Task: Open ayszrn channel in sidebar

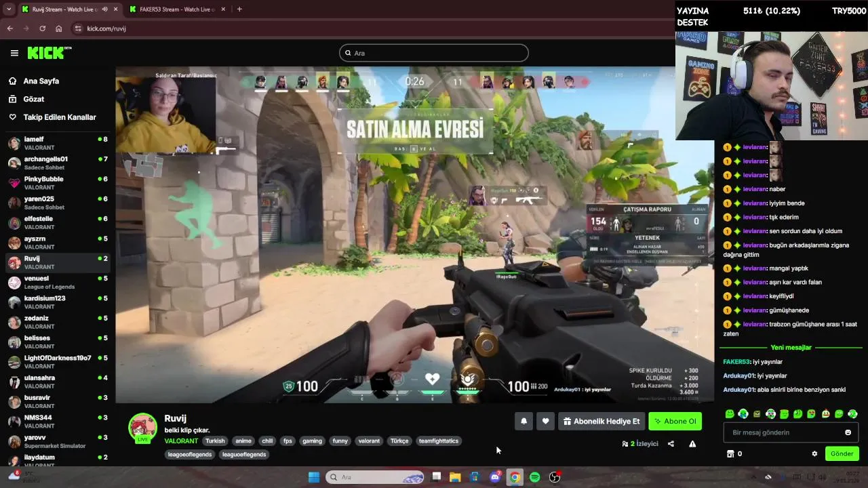Action: (x=57, y=242)
